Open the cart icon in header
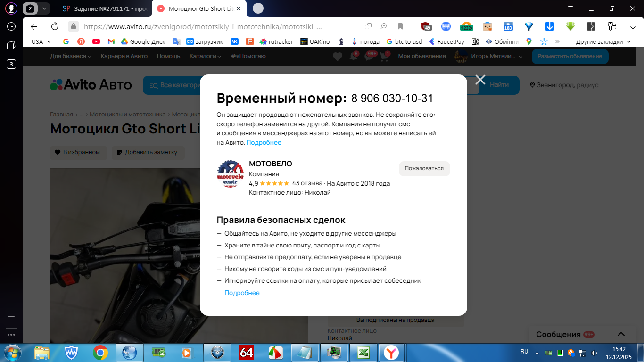Viewport: 644px width, 362px height. tap(384, 57)
